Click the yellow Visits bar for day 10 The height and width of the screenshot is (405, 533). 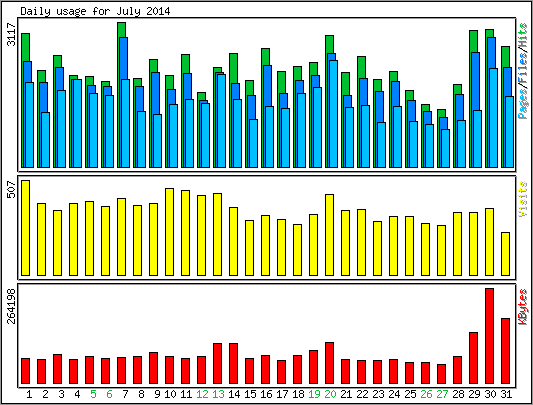pyautogui.click(x=170, y=232)
